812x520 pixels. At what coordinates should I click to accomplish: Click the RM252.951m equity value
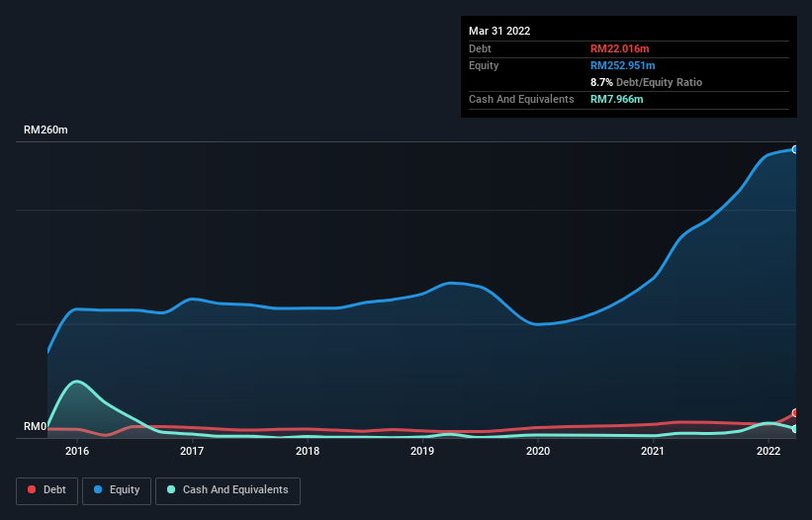point(623,65)
